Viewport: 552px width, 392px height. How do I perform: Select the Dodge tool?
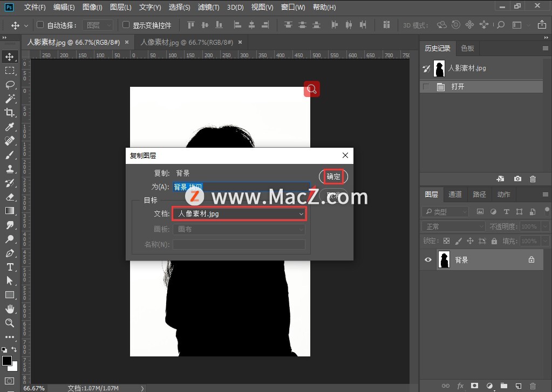10,239
